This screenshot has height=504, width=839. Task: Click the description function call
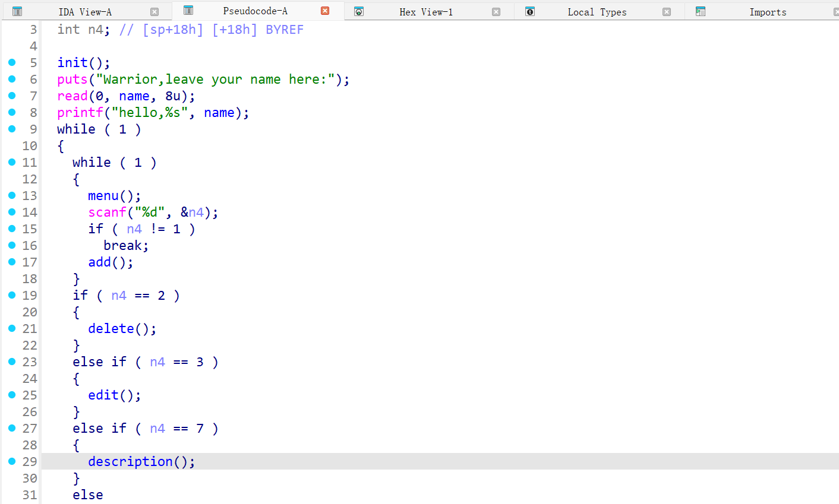click(130, 461)
